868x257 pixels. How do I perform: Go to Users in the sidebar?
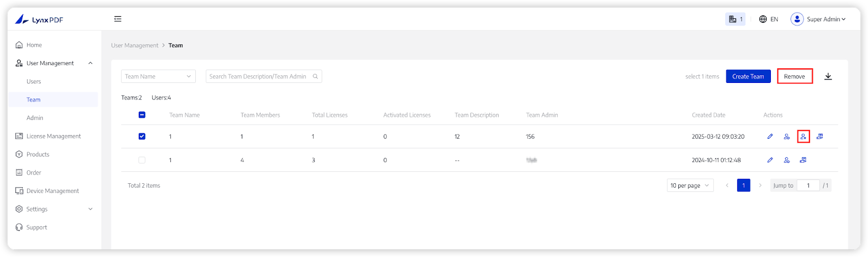click(34, 81)
